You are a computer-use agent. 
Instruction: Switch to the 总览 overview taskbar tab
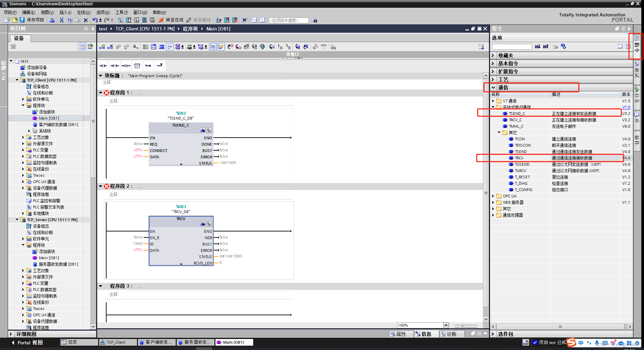tap(79, 342)
